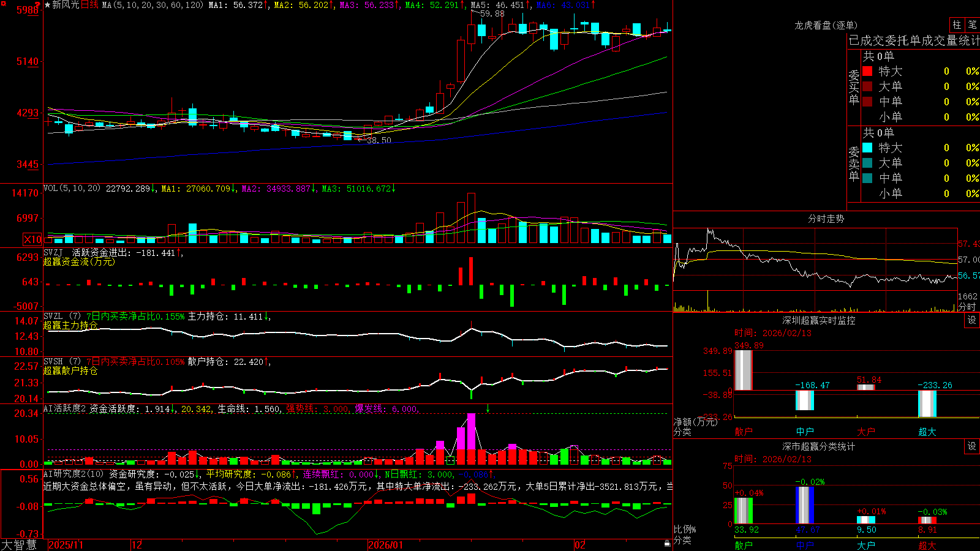Select the SVZJ indicator label
The width and height of the screenshot is (980, 551).
coord(53,252)
